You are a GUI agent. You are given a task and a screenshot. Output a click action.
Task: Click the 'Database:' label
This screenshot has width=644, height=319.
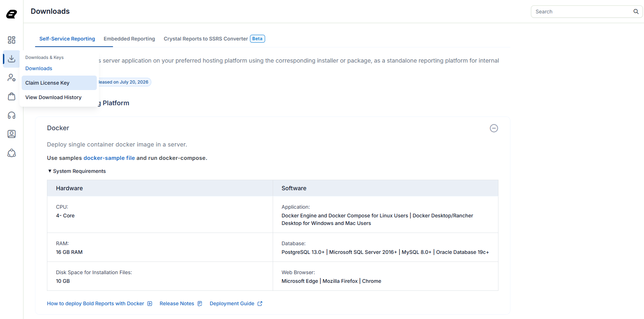point(294,243)
